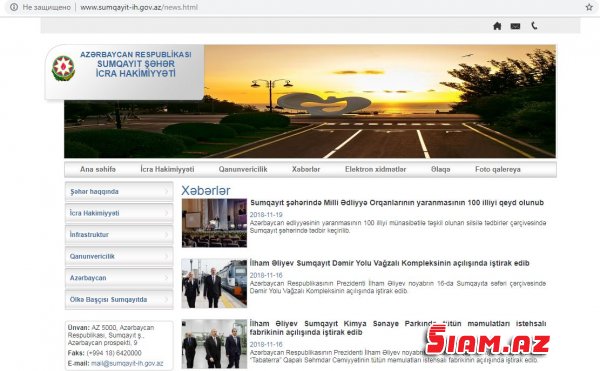
Task: Open the Ana səhifə menu item
Action: (98, 169)
